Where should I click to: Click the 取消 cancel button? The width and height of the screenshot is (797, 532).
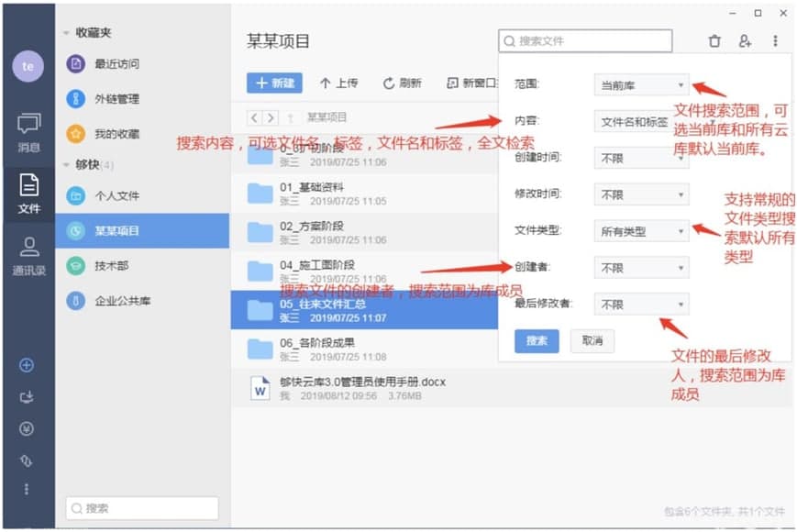(x=592, y=341)
